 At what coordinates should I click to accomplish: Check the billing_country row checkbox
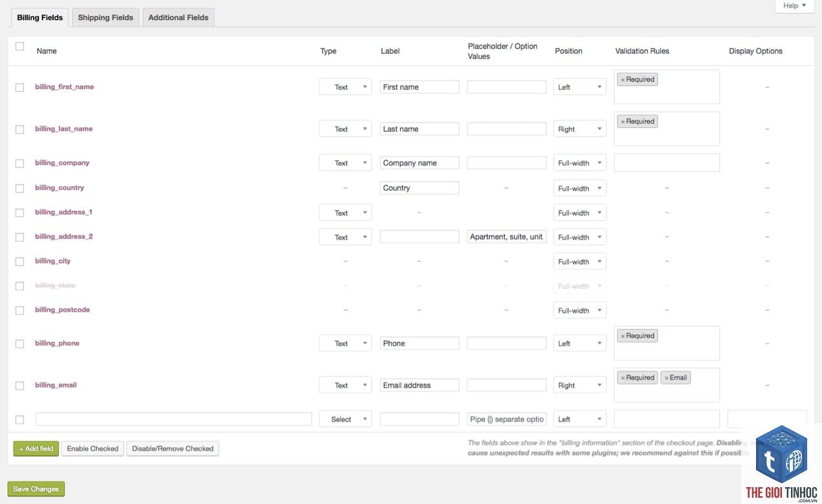point(19,188)
